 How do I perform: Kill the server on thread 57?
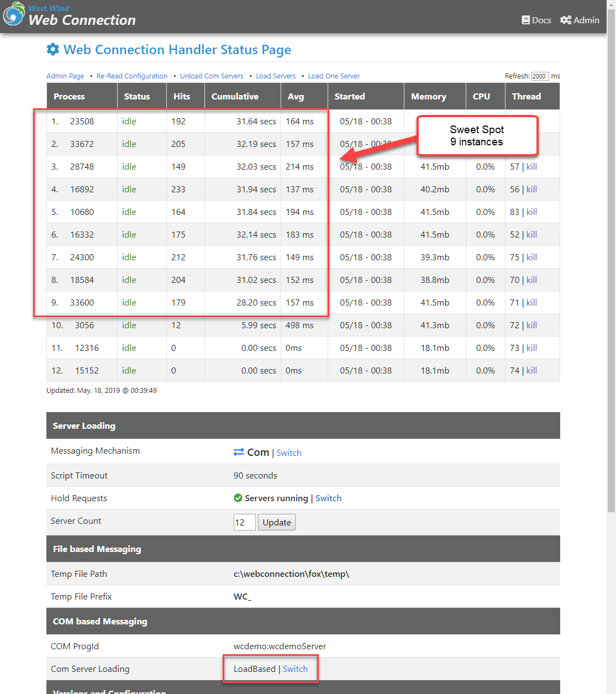531,166
